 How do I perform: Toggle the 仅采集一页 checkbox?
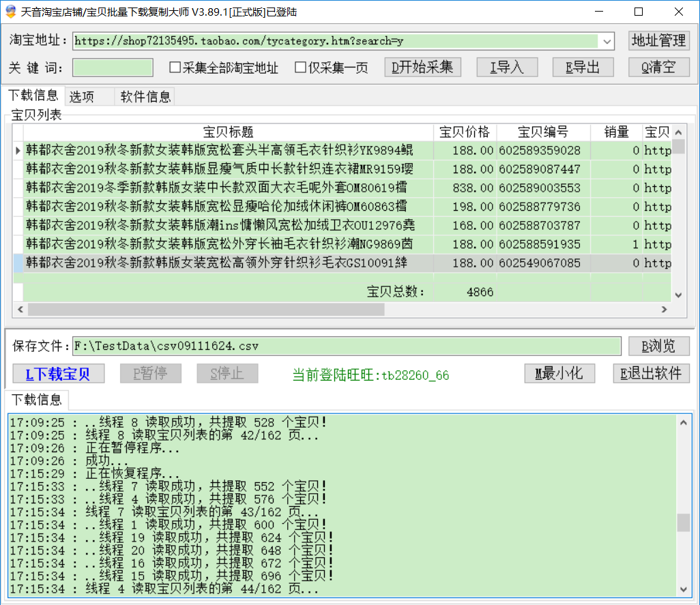click(x=300, y=68)
